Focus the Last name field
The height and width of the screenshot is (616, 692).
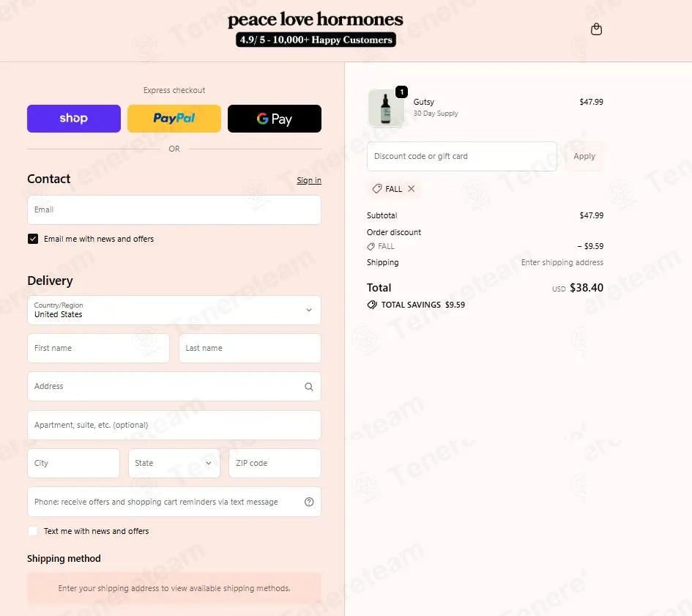pos(250,348)
